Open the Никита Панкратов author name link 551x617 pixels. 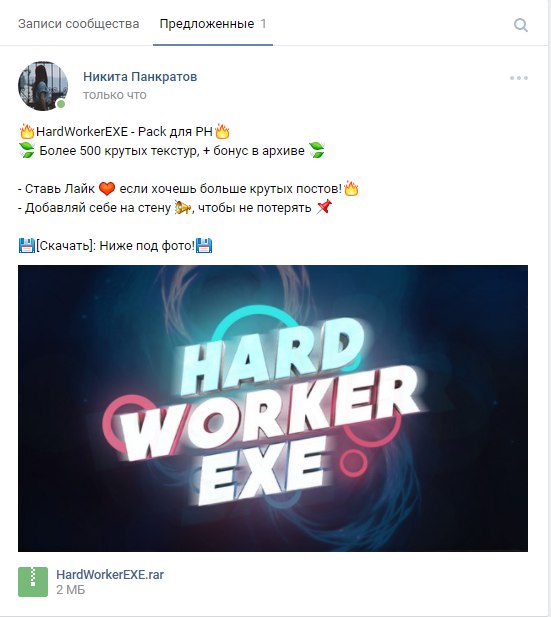pyautogui.click(x=140, y=76)
